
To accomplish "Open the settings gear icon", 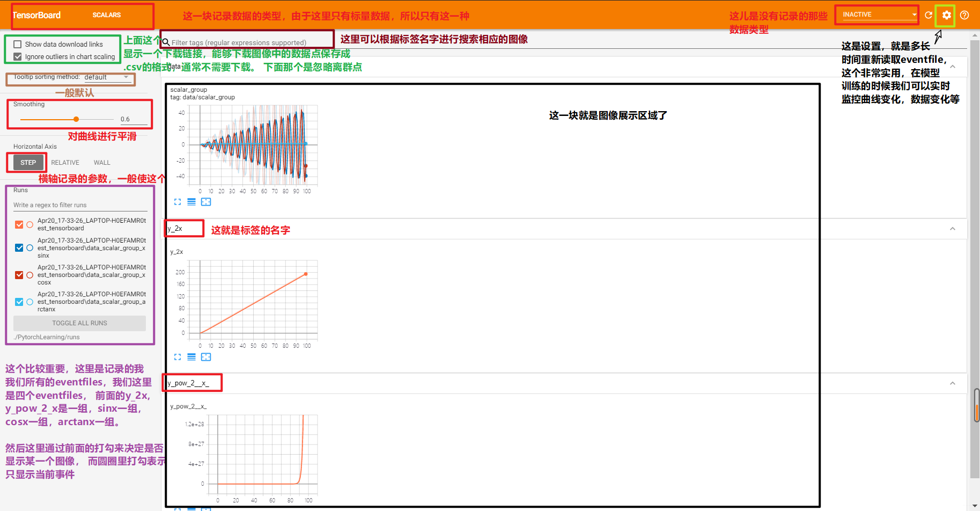I will 947,15.
